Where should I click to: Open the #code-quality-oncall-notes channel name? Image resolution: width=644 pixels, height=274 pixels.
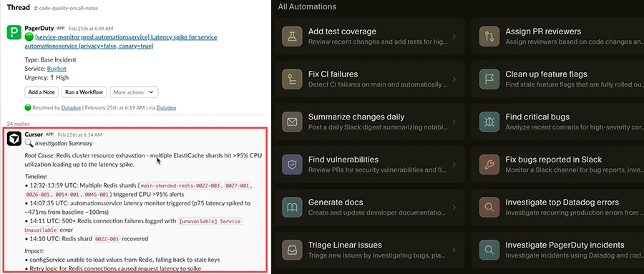click(66, 8)
